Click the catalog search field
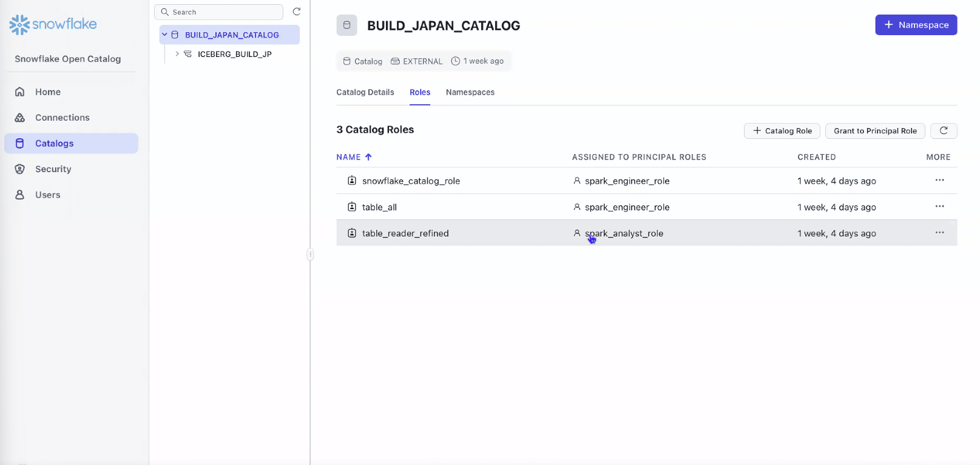The width and height of the screenshot is (980, 465). pyautogui.click(x=219, y=12)
